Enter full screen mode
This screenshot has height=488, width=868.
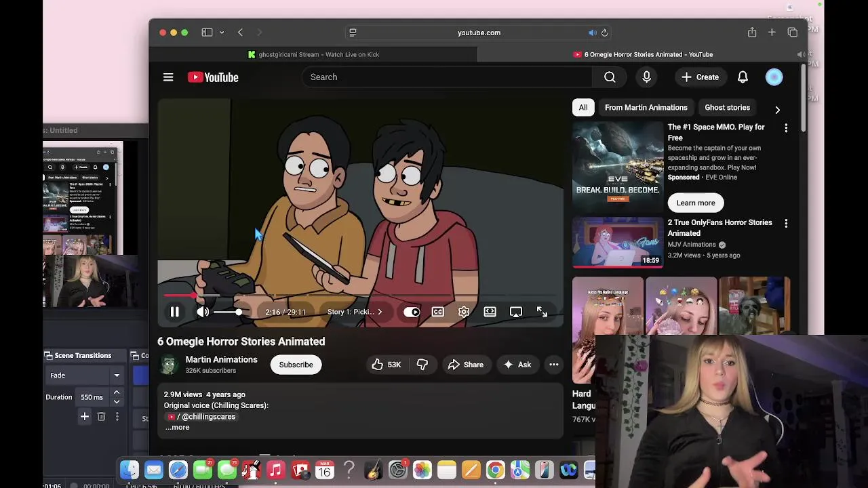542,312
